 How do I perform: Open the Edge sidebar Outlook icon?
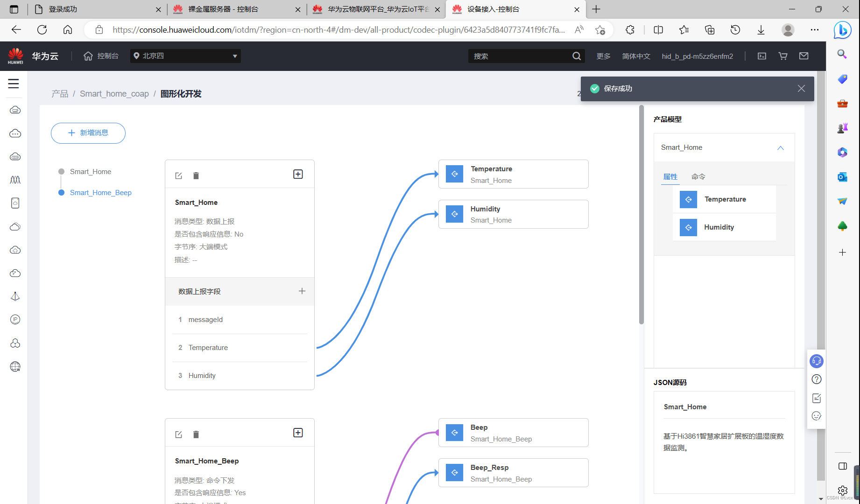[842, 177]
